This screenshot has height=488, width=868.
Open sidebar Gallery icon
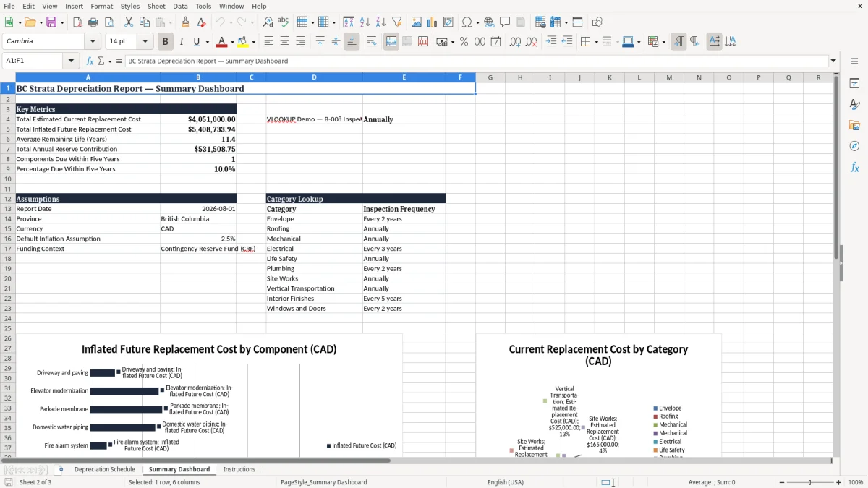pyautogui.click(x=854, y=126)
